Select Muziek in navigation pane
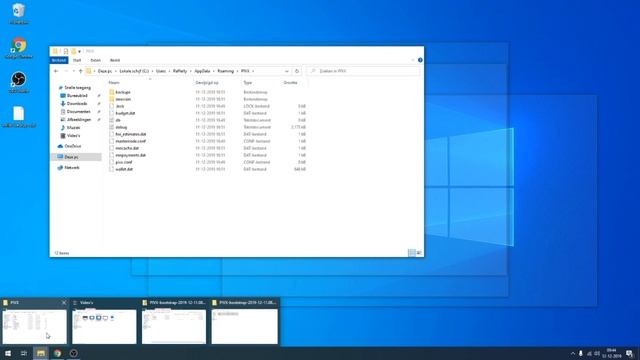Screen dimensions: 640x360 (x=73, y=128)
